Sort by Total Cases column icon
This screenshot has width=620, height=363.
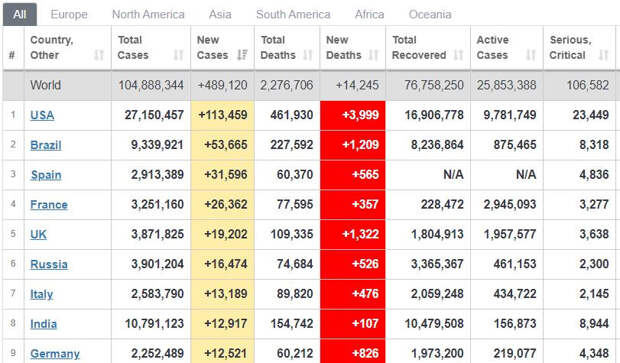click(x=179, y=55)
